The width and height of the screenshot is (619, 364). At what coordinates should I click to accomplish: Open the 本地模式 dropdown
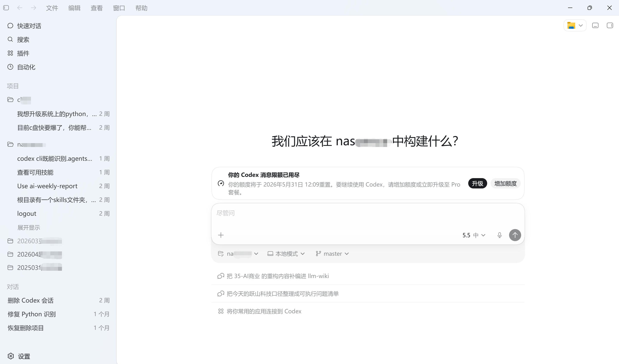pyautogui.click(x=286, y=254)
